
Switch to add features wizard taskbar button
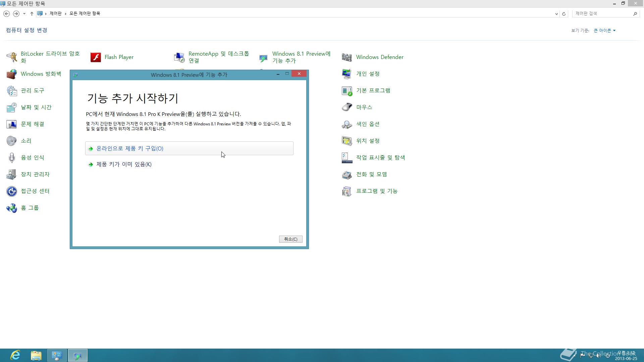(x=78, y=355)
